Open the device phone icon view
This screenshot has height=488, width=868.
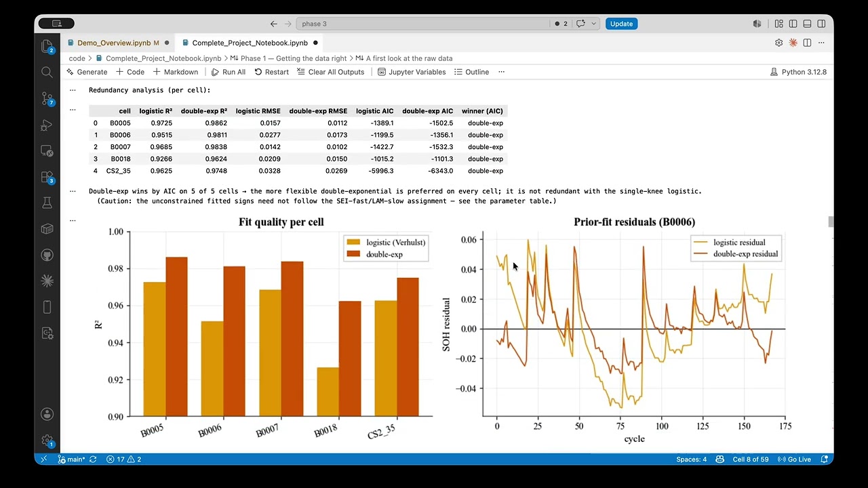click(x=47, y=307)
